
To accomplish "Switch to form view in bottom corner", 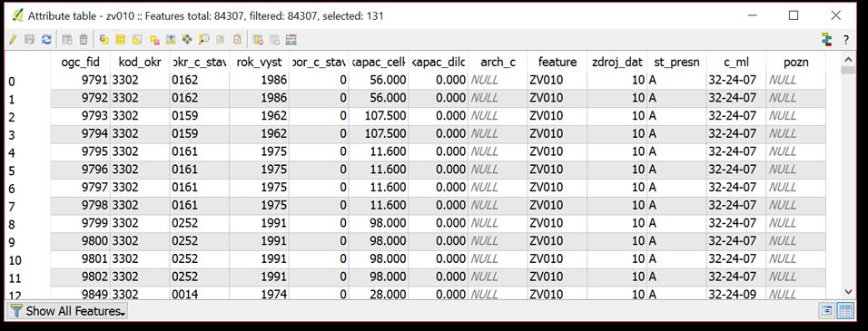I will pyautogui.click(x=827, y=310).
